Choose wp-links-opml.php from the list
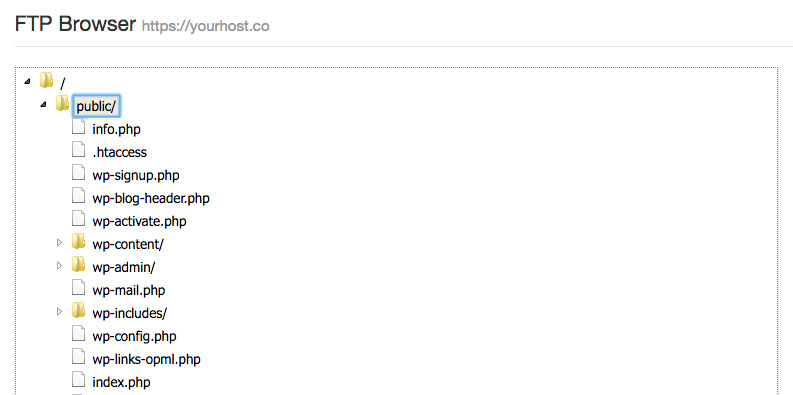Screen dimensions: 793x395 click(146, 360)
